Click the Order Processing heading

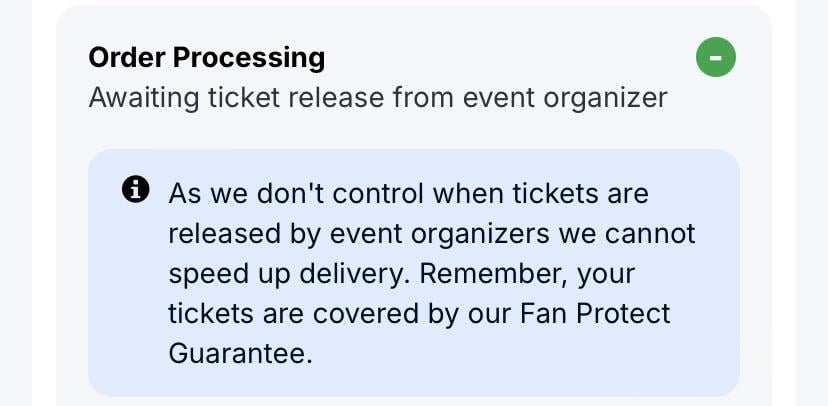(x=206, y=58)
